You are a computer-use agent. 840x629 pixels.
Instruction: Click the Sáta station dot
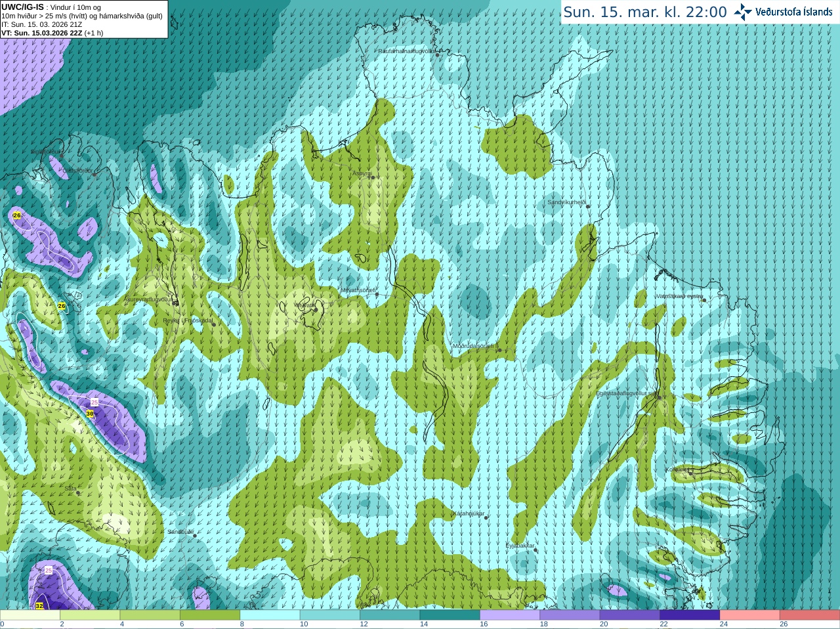[78, 492]
